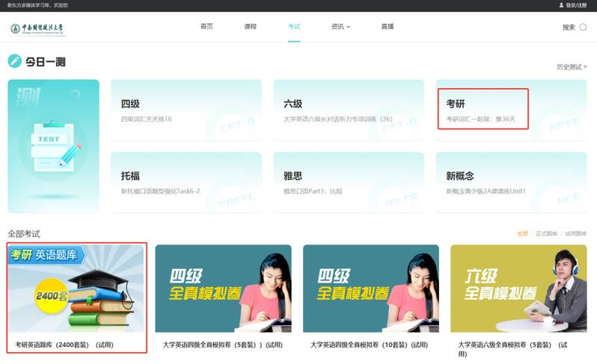This screenshot has width=597, height=364.
Task: Select the 四级 daily test card
Action: click(x=186, y=110)
